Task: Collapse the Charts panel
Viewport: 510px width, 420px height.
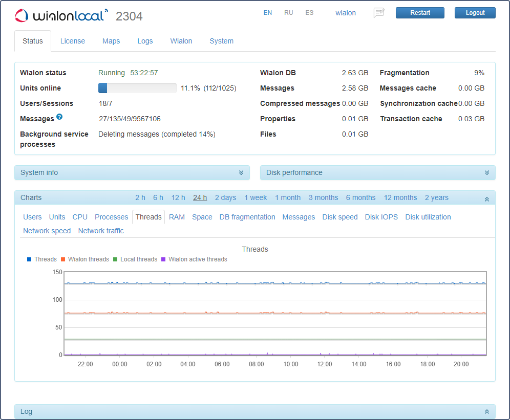Action: 487,198
